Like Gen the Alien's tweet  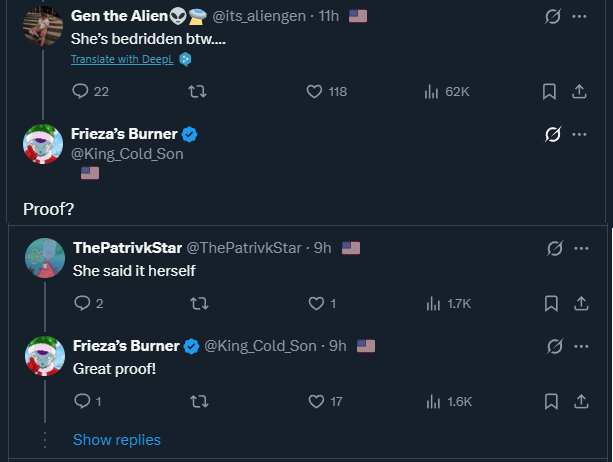click(315, 92)
